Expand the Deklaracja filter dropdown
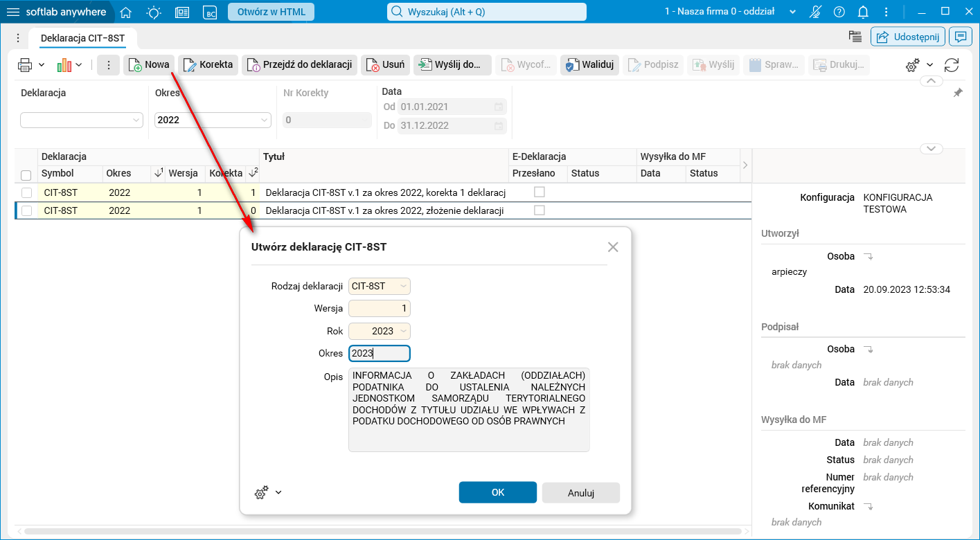This screenshot has height=540, width=980. 136,120
